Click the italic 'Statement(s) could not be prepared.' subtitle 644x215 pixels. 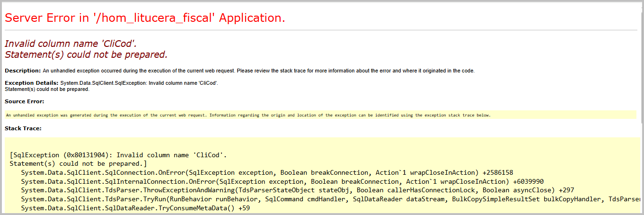tap(86, 54)
